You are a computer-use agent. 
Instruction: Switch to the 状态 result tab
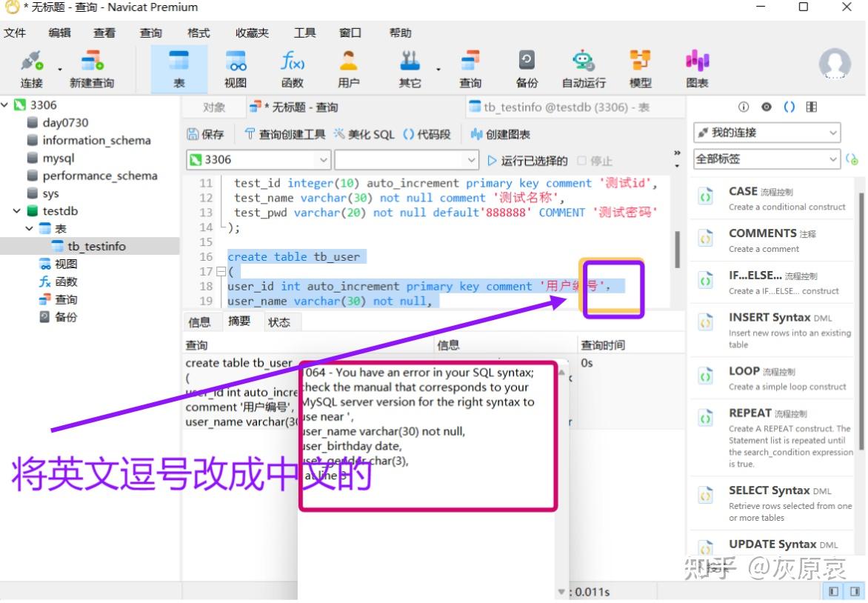tap(279, 322)
